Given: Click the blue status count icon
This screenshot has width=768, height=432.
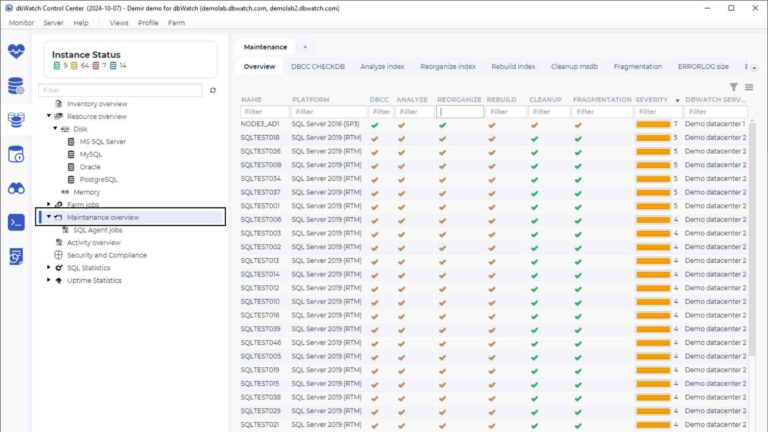Looking at the screenshot, I should 113,66.
